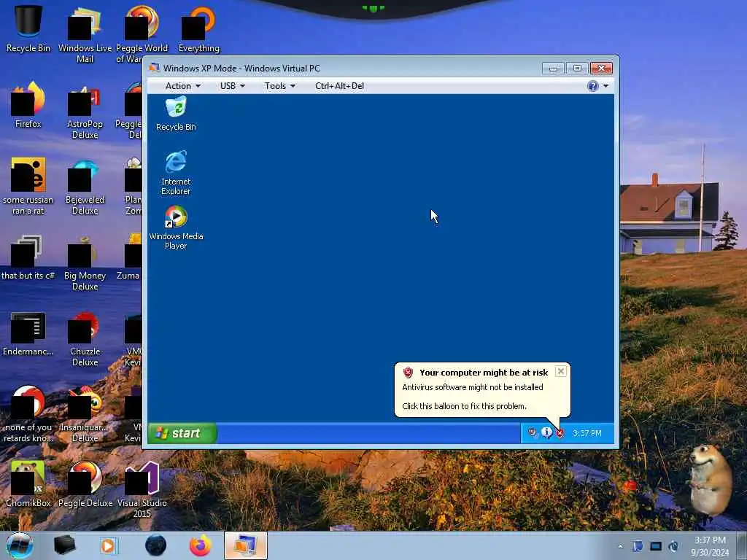
Task: Open Firefox from the Windows 7 taskbar
Action: [201, 545]
